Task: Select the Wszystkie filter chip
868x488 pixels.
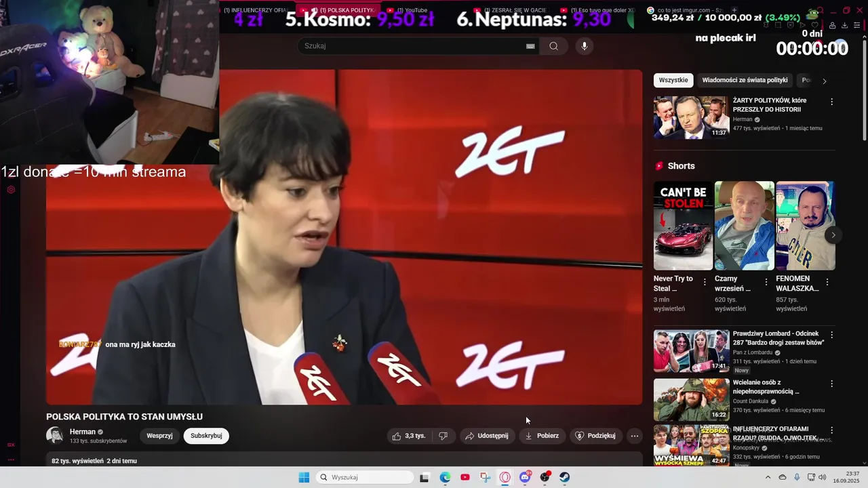Action: point(673,80)
